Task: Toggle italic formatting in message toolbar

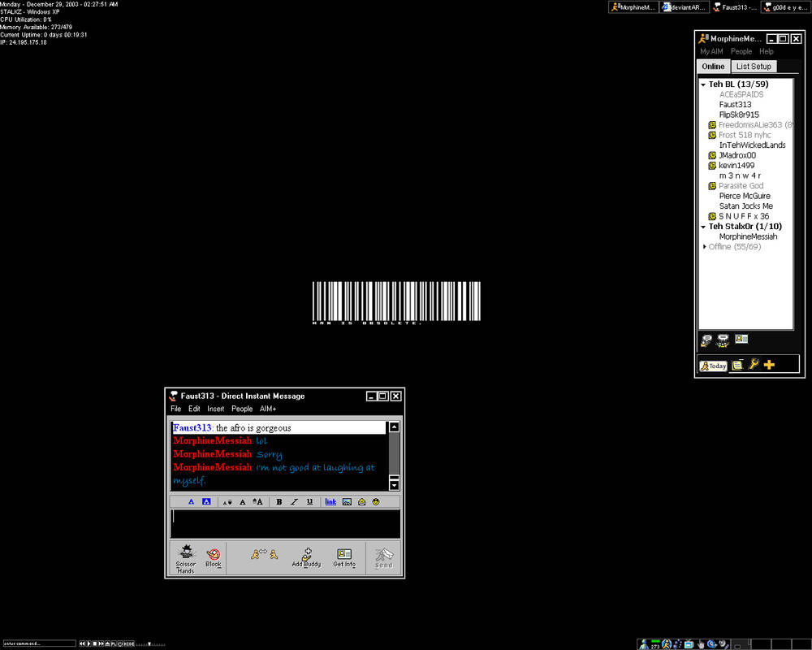Action: point(294,502)
